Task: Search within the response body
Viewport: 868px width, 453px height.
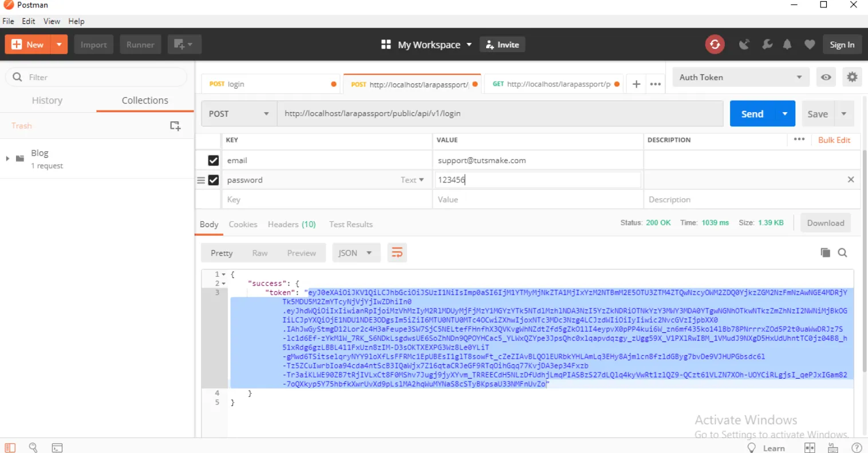Action: click(x=842, y=252)
